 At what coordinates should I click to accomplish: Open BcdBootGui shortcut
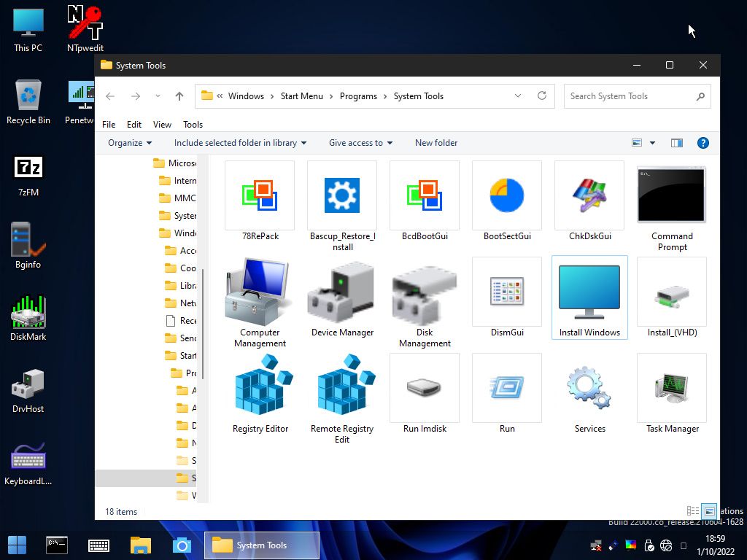pyautogui.click(x=425, y=201)
